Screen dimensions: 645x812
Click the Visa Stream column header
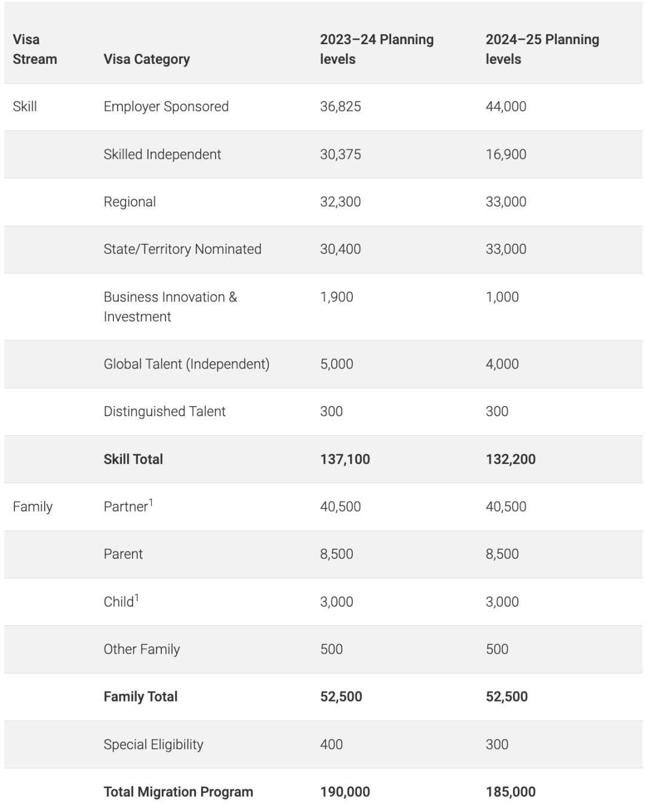35,49
